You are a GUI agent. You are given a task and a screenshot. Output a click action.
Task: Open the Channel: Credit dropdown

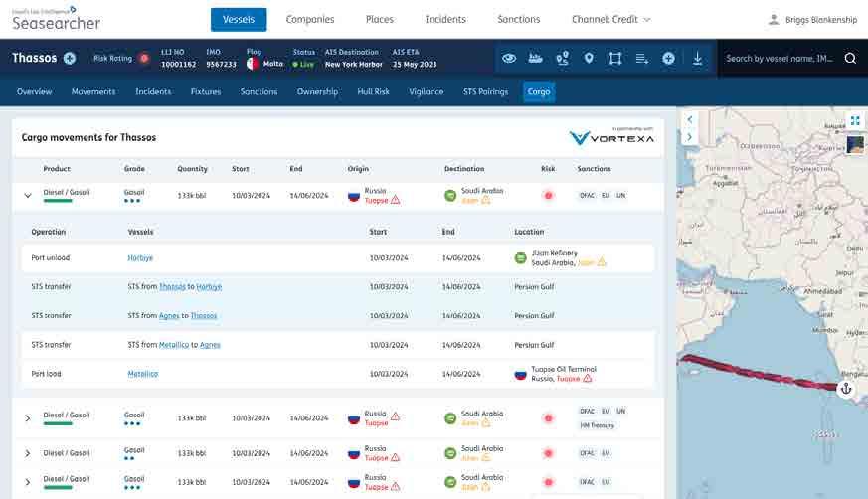point(611,19)
